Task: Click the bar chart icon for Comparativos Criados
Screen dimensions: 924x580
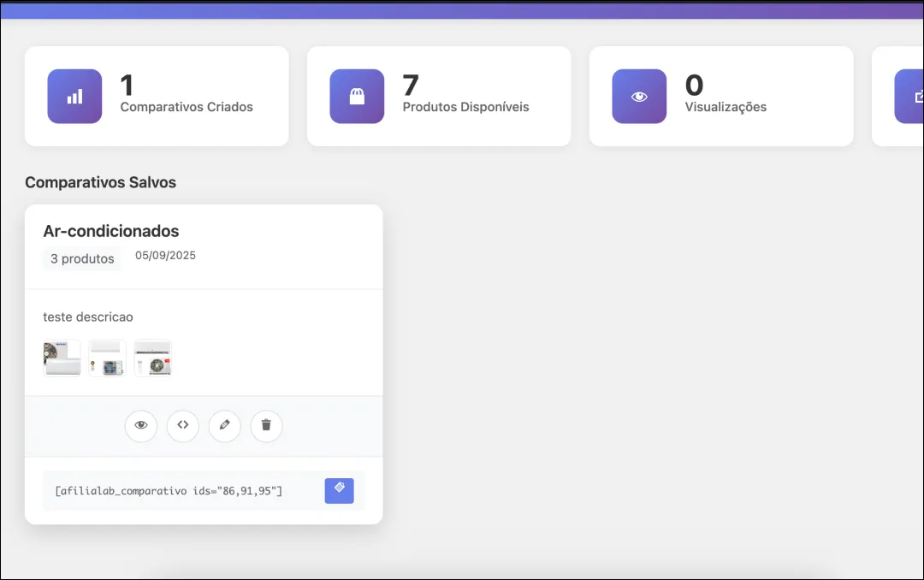Action: click(x=74, y=97)
